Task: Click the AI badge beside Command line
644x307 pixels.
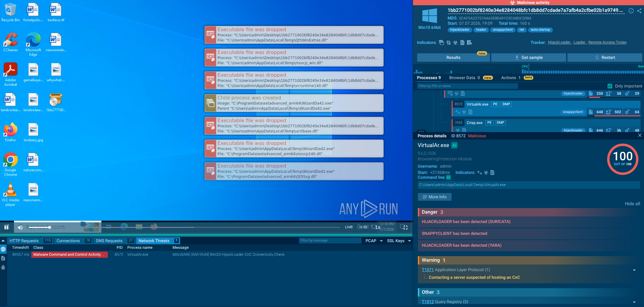Action: [x=448, y=177]
